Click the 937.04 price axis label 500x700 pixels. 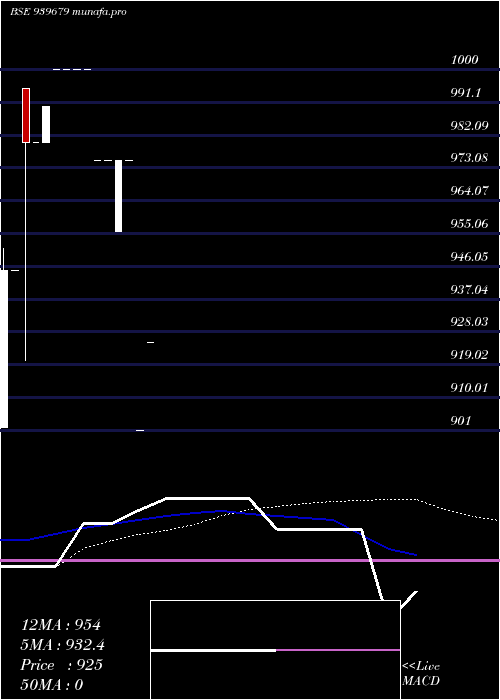pyautogui.click(x=469, y=290)
